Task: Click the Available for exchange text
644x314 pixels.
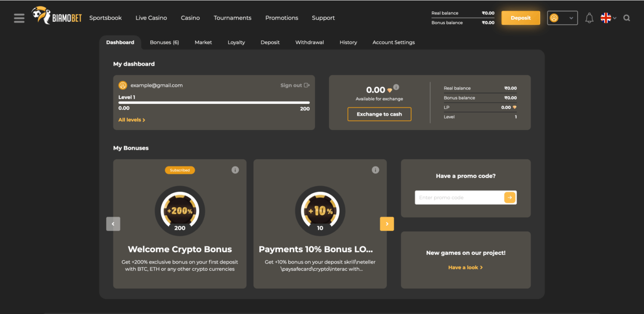Action: point(380,99)
